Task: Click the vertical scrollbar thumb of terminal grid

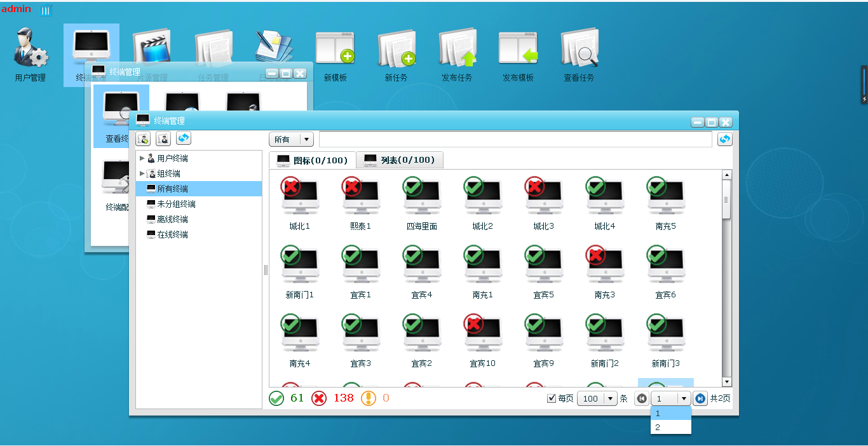Action: tap(727, 199)
